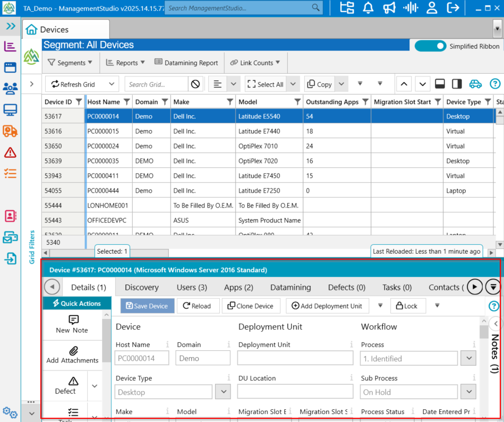
Task: Open the Device Type dropdown in details
Action: (224, 392)
